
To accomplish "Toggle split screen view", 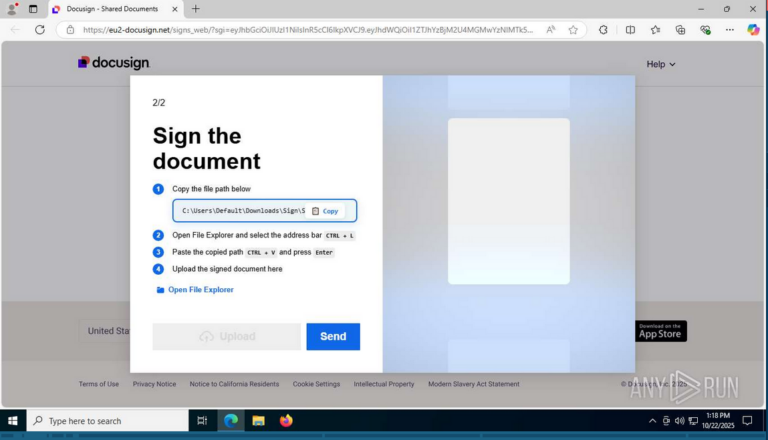I will pos(630,30).
